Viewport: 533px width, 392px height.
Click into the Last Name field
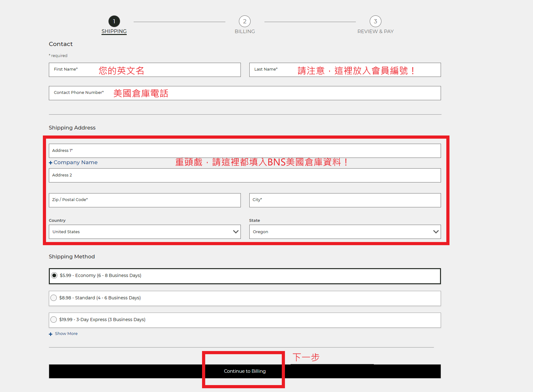pos(345,70)
